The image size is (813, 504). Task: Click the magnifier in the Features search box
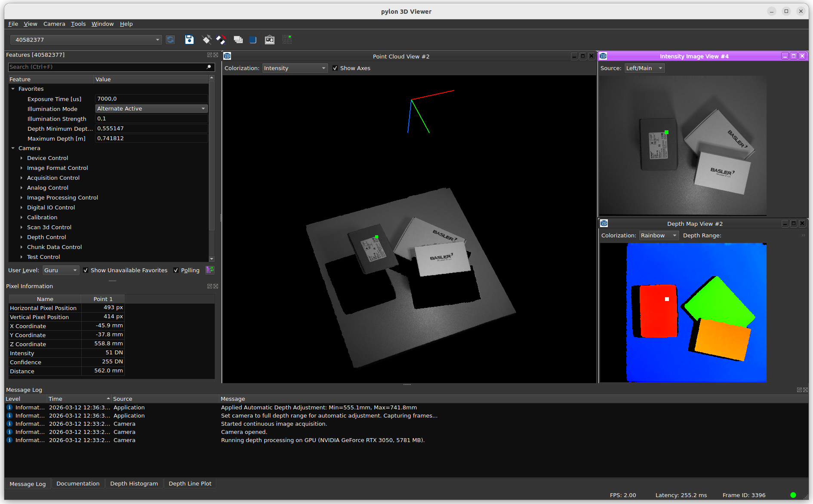click(x=208, y=67)
